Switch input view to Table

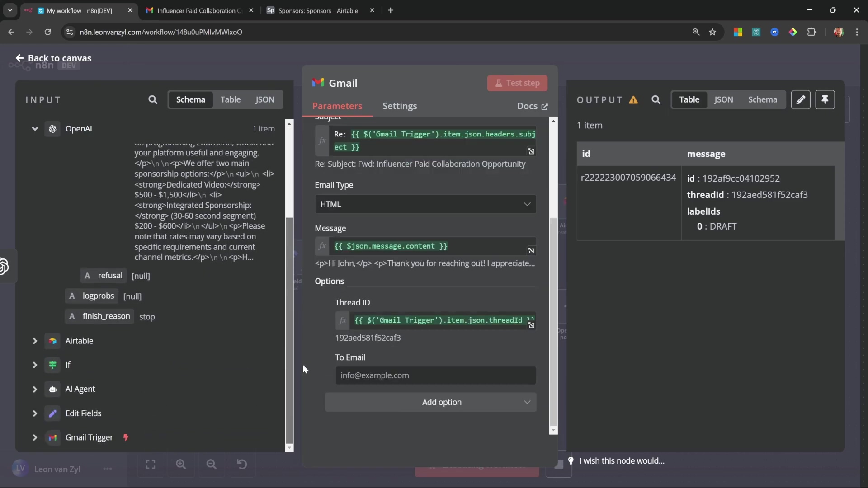coord(230,100)
